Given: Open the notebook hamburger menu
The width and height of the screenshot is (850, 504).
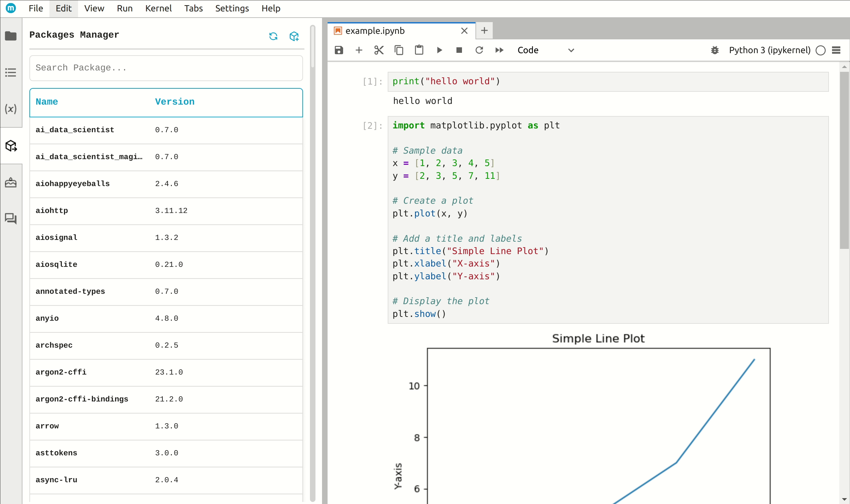Looking at the screenshot, I should point(837,50).
